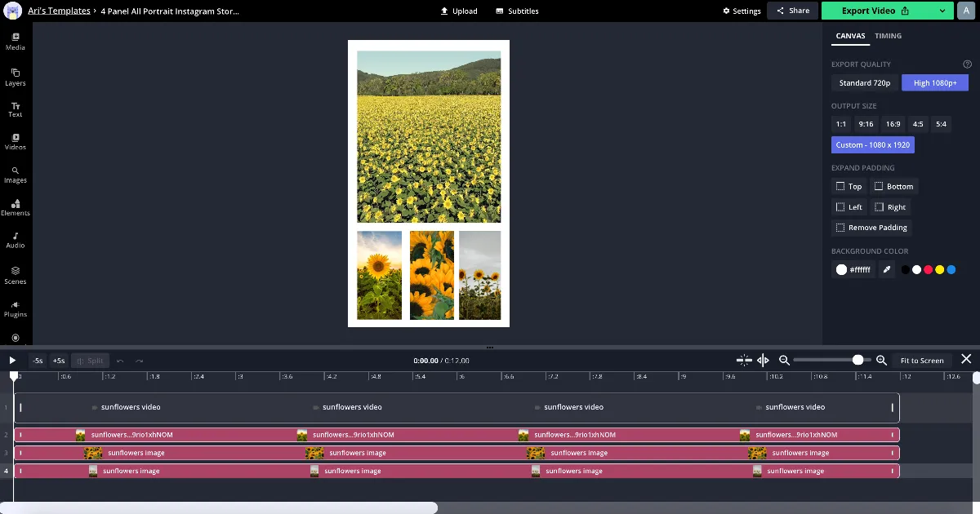Select the yellow background color swatch
Viewport: 980px width, 514px height.
tap(939, 269)
